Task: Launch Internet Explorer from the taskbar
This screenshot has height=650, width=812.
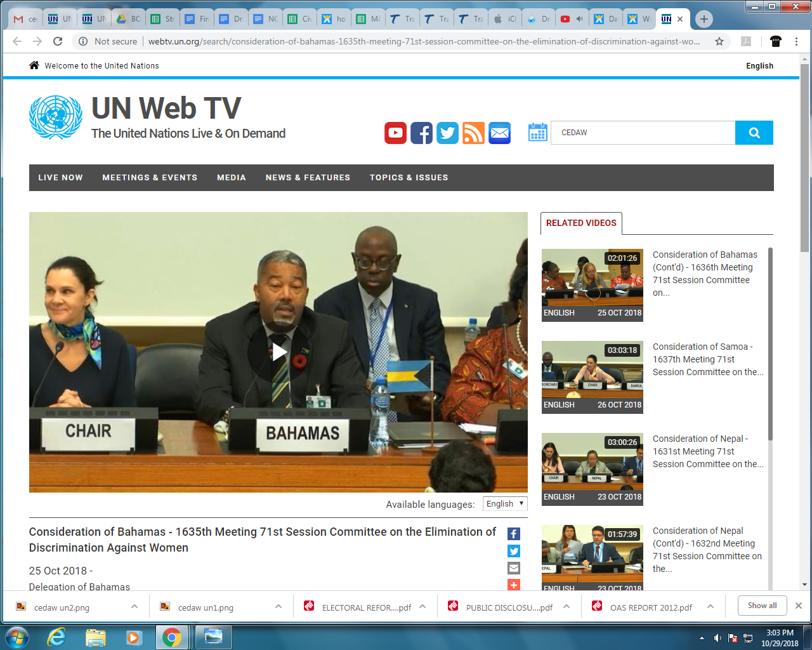Action: click(x=57, y=637)
